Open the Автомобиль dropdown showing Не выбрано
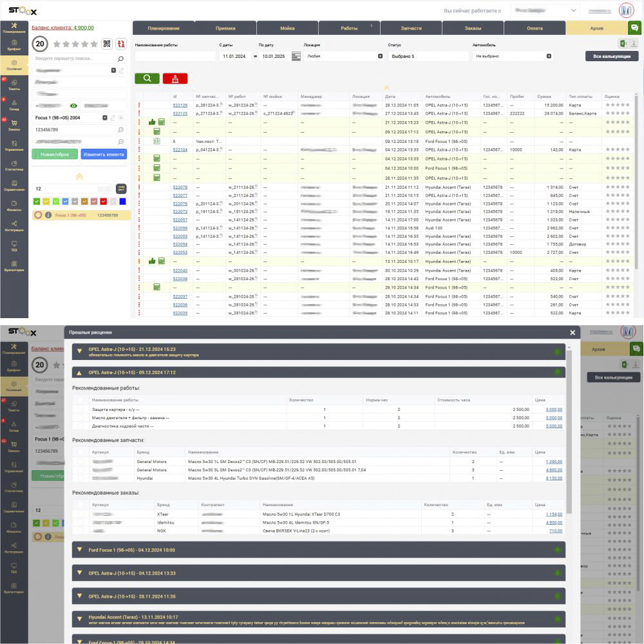The image size is (644, 644). (513, 57)
